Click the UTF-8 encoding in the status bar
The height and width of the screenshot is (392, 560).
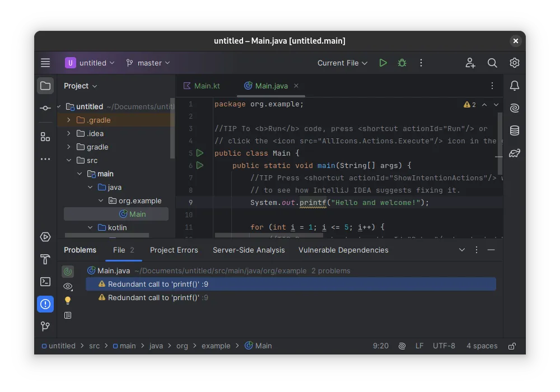tap(444, 346)
